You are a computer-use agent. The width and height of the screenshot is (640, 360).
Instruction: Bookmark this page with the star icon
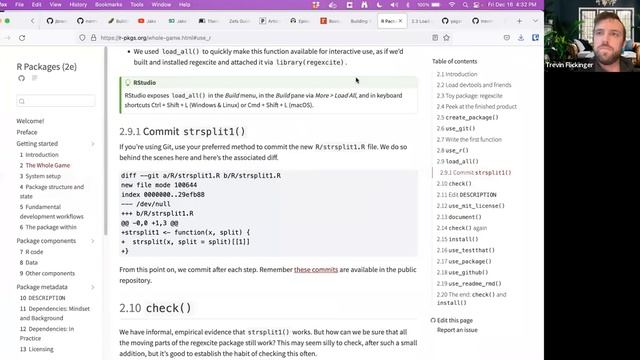click(x=447, y=38)
